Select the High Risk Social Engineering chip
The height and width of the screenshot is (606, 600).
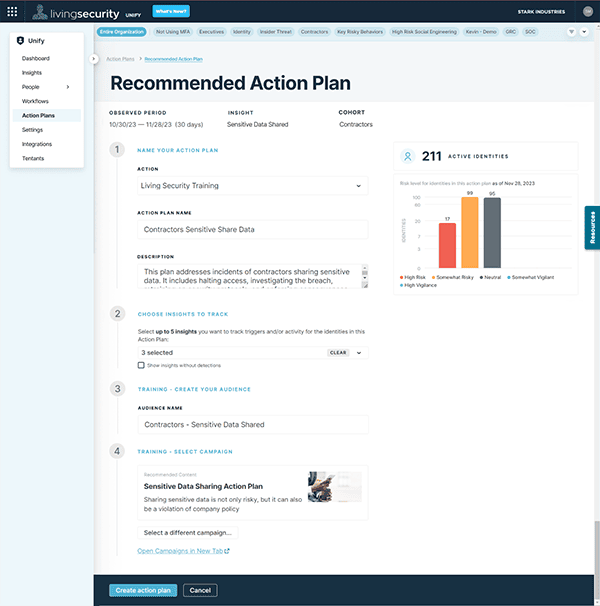[x=424, y=32]
